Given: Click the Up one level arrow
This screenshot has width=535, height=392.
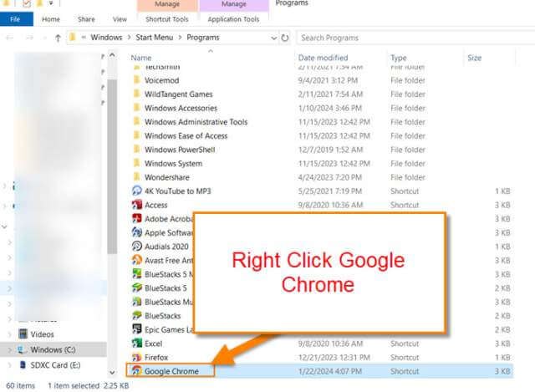Looking at the screenshot, I should 58,38.
